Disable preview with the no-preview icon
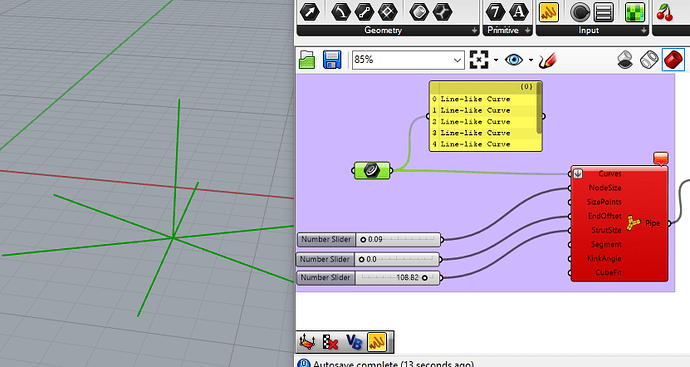This screenshot has width=690, height=367. (625, 60)
